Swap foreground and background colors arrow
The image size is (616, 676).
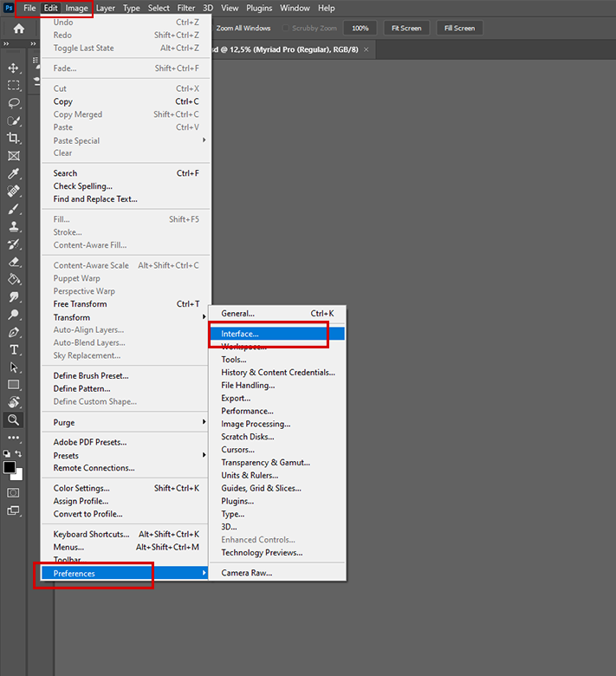[18, 453]
